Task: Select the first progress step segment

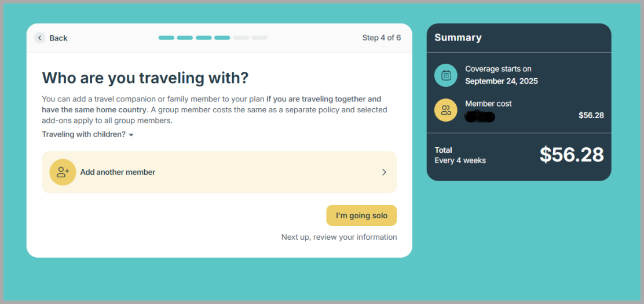Action: point(166,38)
